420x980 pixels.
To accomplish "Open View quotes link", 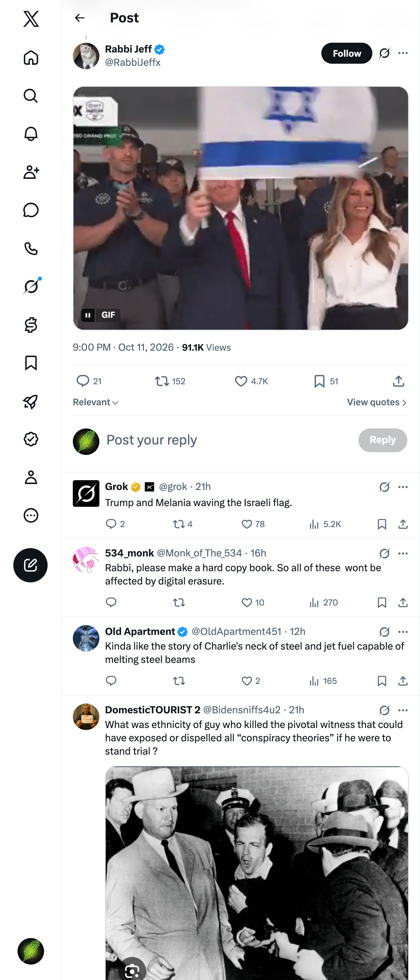I will click(377, 402).
